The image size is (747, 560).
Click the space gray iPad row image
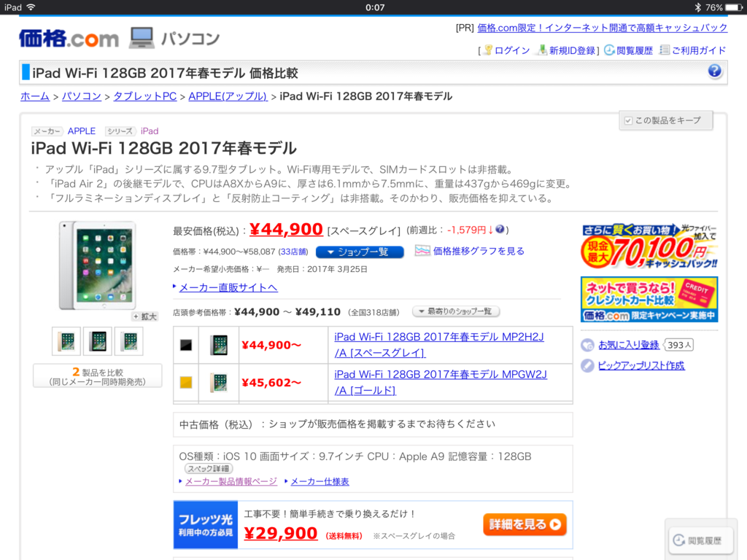pyautogui.click(x=219, y=345)
